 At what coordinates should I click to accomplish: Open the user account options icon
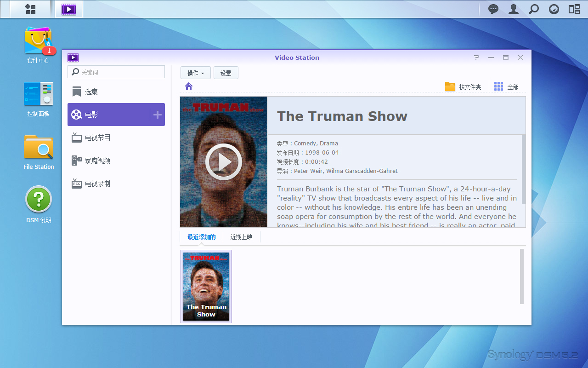pos(514,9)
